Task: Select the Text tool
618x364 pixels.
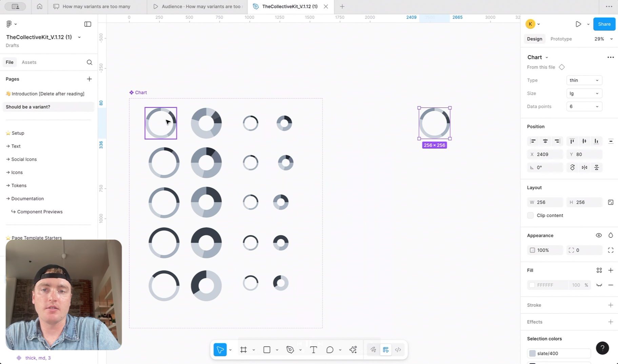Action: click(x=314, y=350)
